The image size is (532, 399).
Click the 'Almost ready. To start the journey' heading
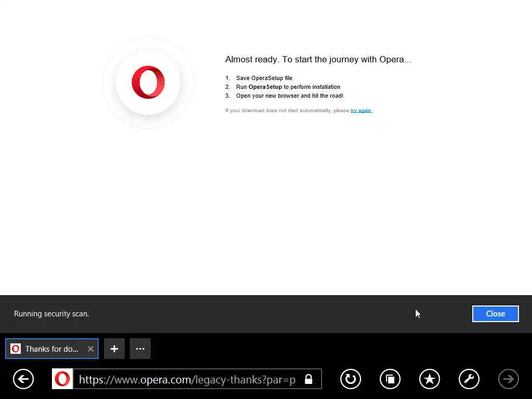[318, 59]
